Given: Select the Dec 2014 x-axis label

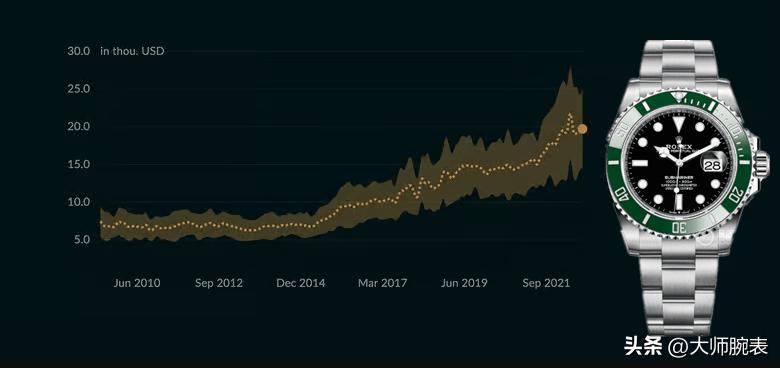Looking at the screenshot, I should (301, 283).
